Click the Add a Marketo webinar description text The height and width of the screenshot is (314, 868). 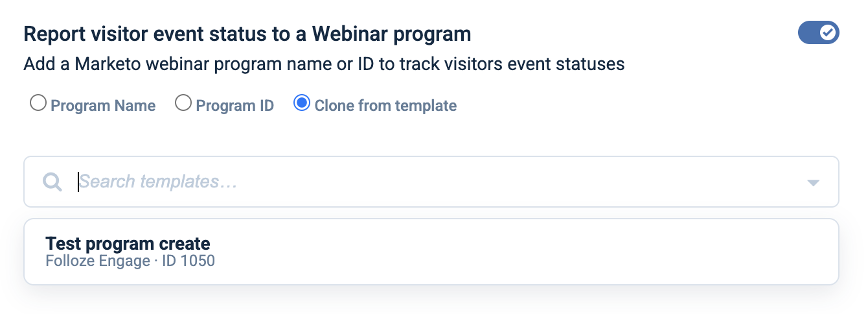(x=324, y=64)
